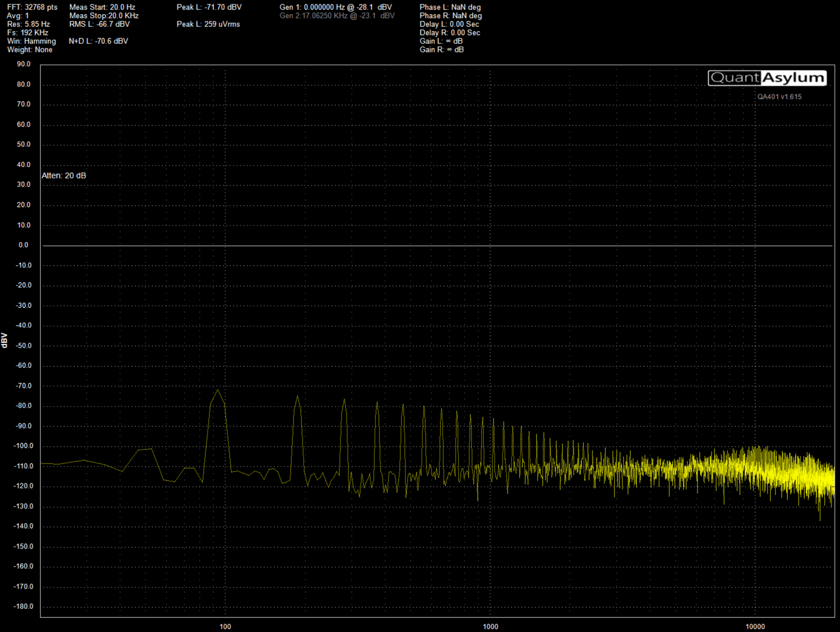Click the "1000" frequency axis label
The height and width of the screenshot is (632, 840).
490,626
